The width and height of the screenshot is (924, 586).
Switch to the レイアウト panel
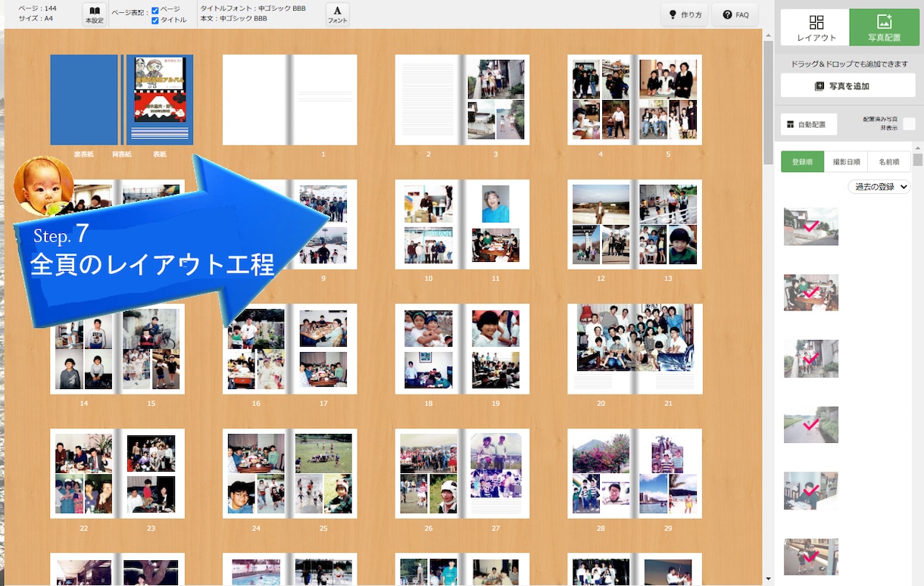tap(816, 27)
